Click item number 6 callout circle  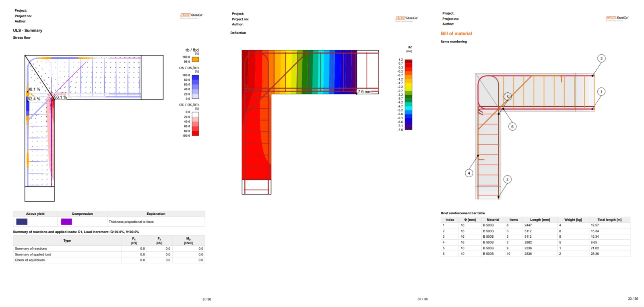[x=512, y=127]
